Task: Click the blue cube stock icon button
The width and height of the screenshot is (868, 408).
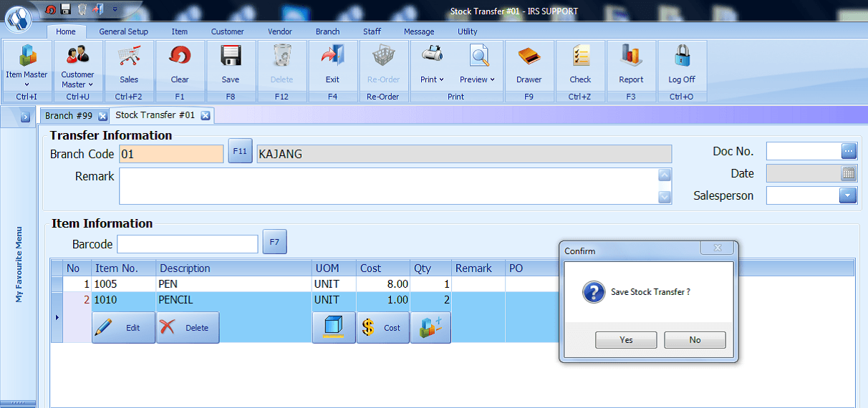Action: click(x=334, y=328)
